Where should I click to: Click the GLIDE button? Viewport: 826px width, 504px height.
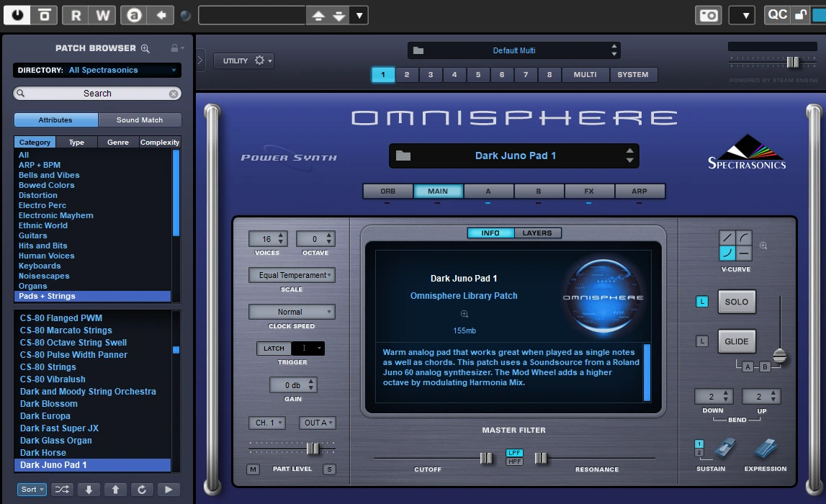point(737,341)
